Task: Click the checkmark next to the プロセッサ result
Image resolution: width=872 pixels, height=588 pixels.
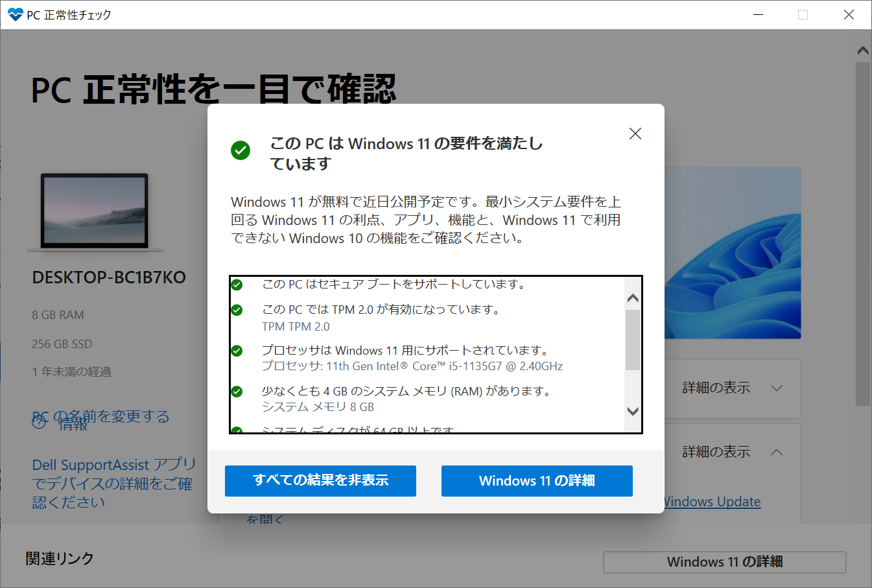Action: coord(237,351)
